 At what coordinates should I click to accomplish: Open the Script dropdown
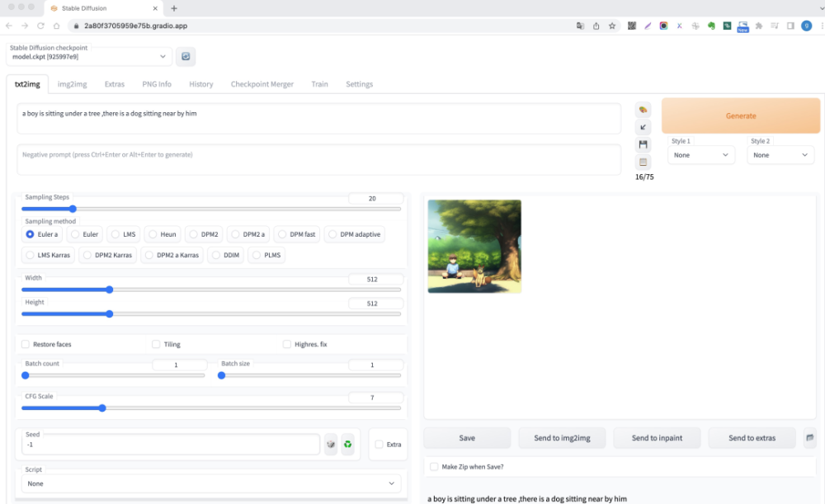[211, 483]
